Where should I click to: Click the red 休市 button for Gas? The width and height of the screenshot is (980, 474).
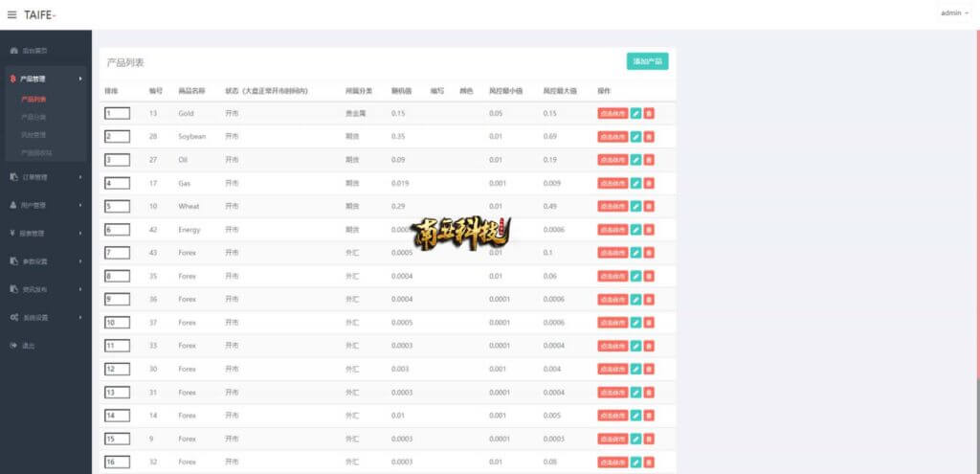[612, 183]
